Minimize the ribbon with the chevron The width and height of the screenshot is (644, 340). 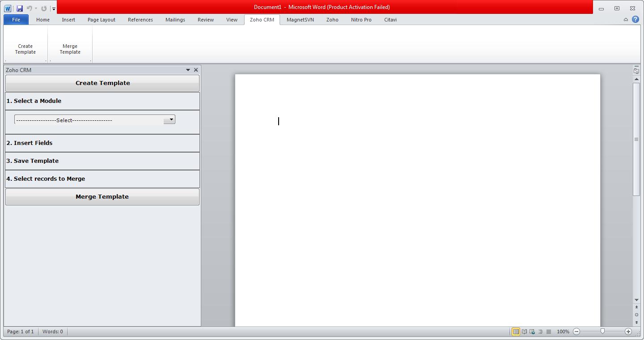(x=626, y=19)
